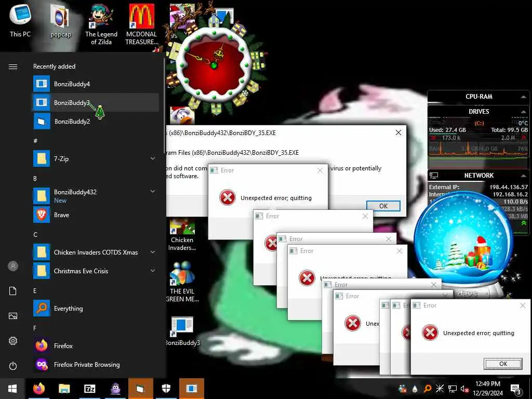Screen dimensions: 532x399
Task: Click the B letter group header
Action: pos(35,179)
